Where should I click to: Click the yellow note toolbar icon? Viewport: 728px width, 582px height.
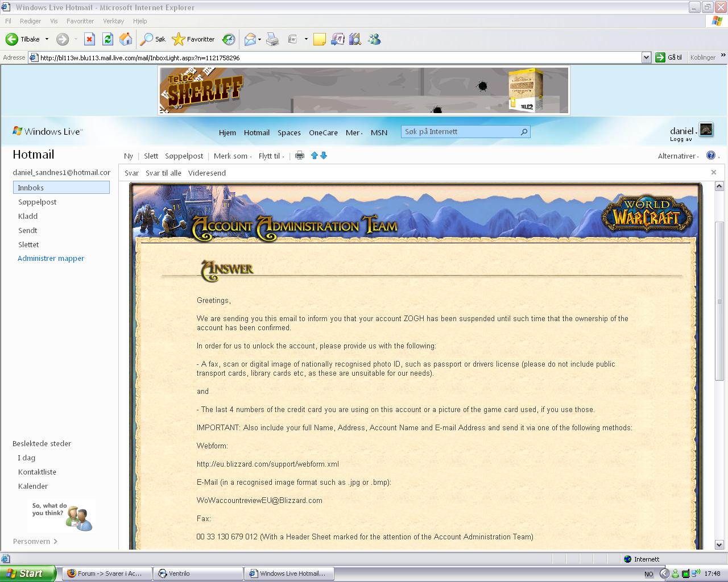click(320, 39)
